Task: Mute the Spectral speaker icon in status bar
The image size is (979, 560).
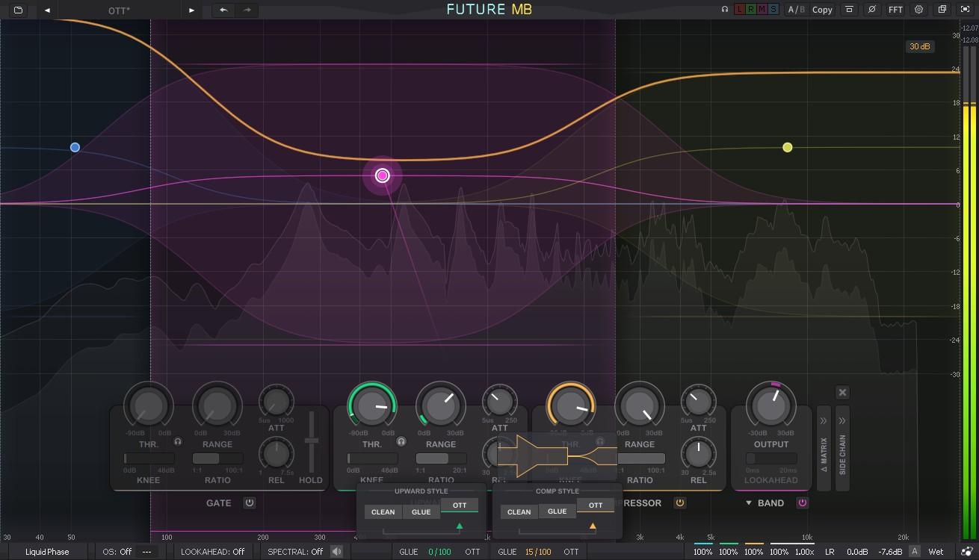Action: pos(336,551)
